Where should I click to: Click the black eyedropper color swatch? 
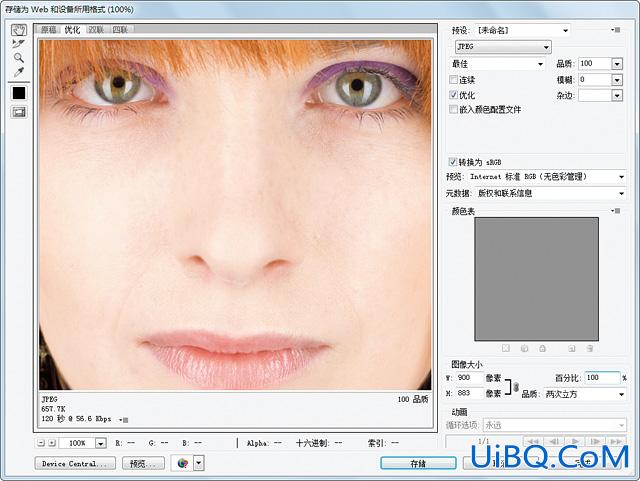coord(19,93)
